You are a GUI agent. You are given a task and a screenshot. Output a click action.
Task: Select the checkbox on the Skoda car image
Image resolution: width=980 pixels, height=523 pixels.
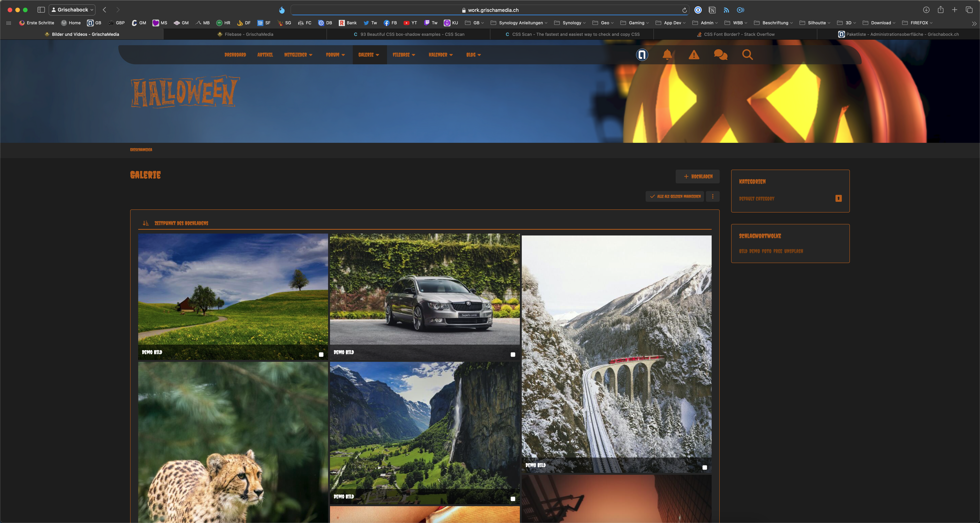(x=513, y=355)
